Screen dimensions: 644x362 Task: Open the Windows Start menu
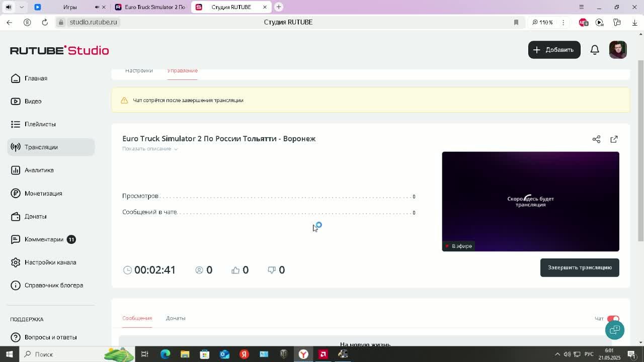tap(9, 354)
